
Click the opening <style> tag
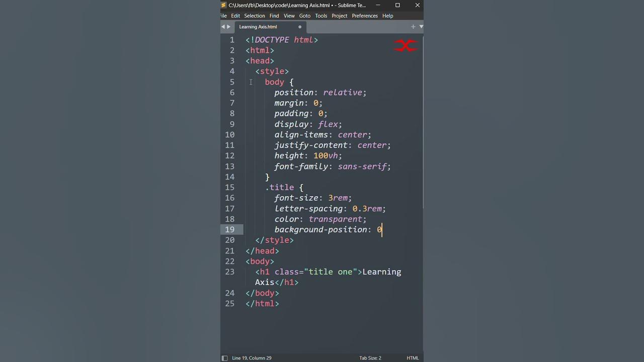272,71
